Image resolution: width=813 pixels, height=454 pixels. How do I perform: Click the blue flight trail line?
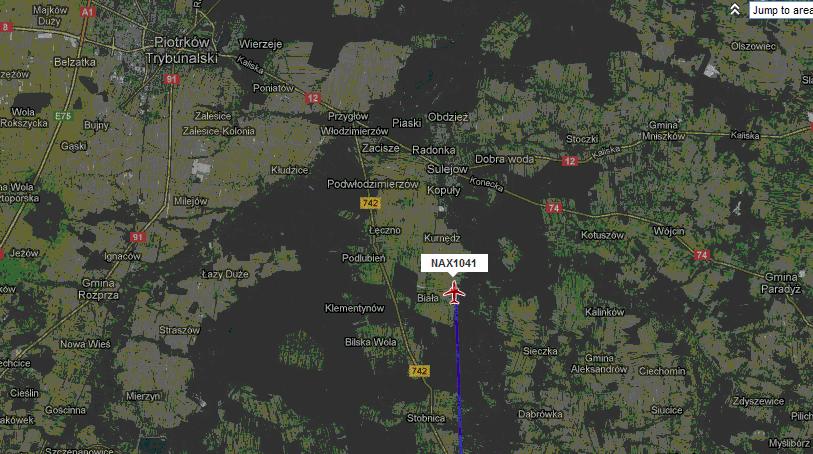(x=458, y=378)
